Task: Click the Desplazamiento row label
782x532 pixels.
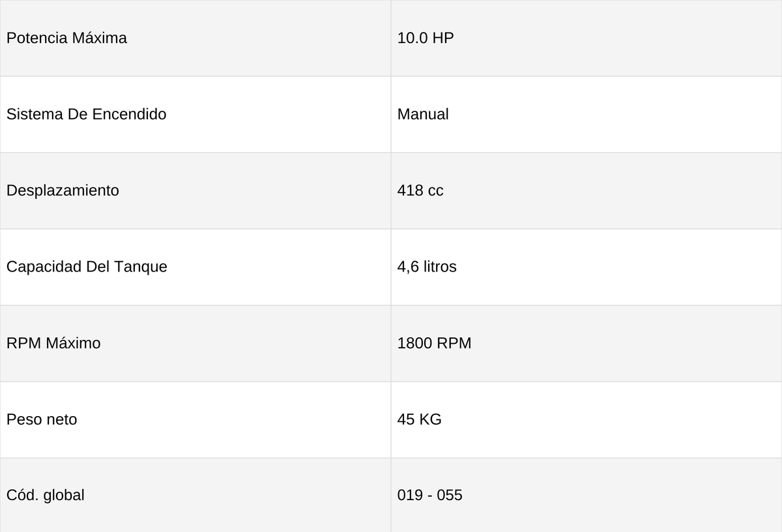Action: click(x=63, y=191)
